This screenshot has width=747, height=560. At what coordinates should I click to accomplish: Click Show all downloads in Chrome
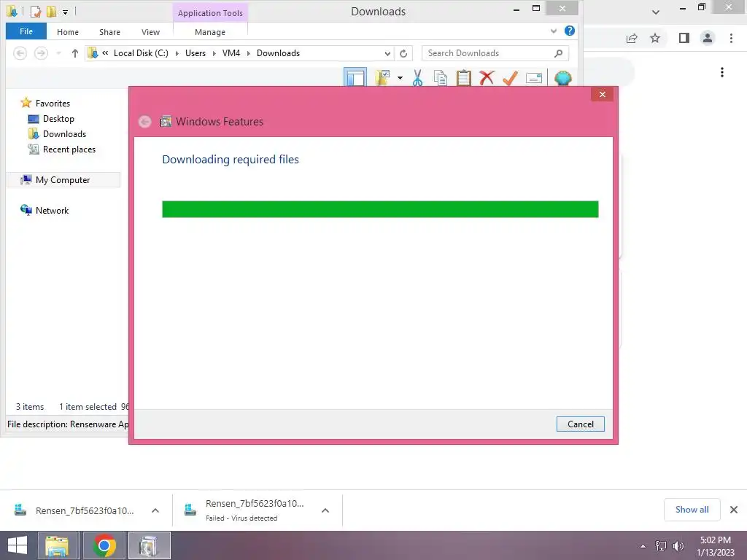click(692, 510)
